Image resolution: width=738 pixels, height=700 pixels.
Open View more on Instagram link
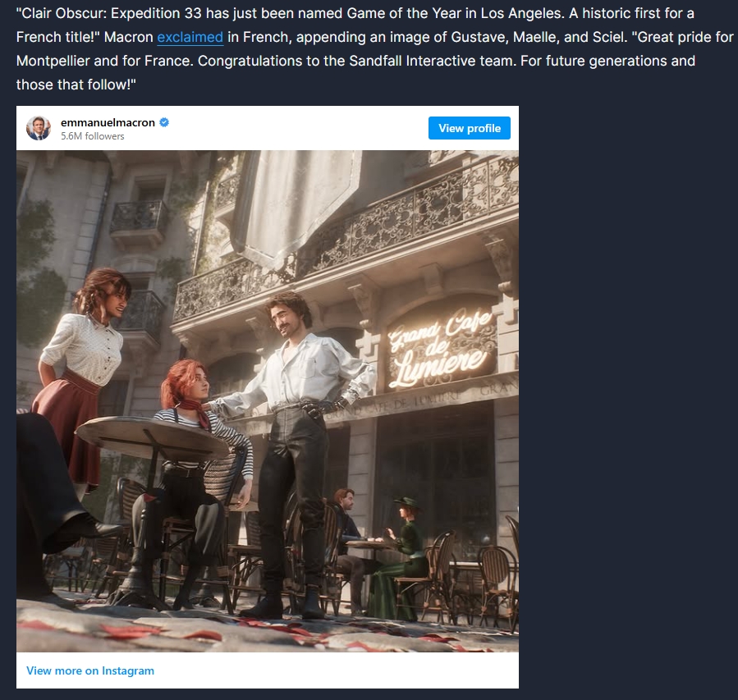coord(90,670)
